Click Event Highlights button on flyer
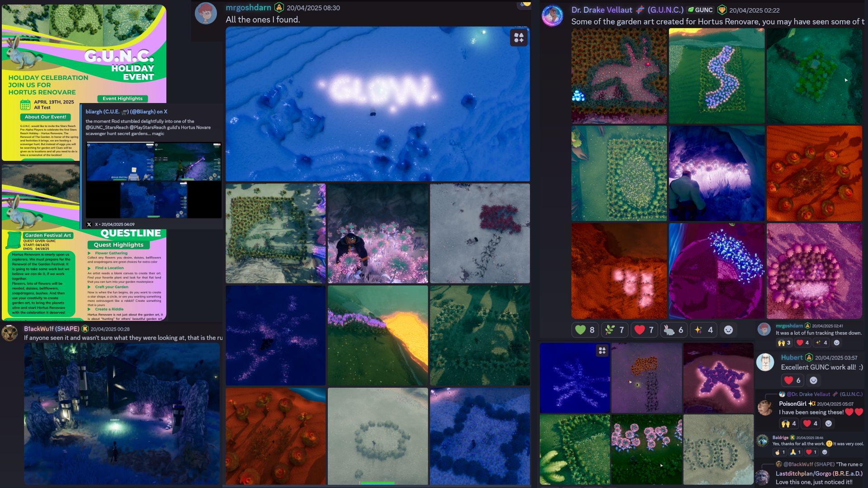The image size is (868, 488). 122,99
